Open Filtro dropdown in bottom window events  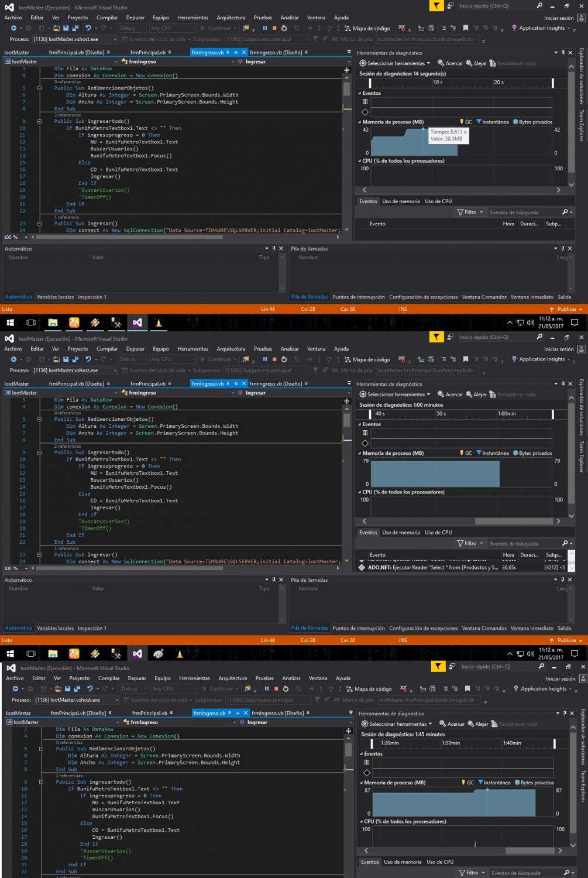pyautogui.click(x=472, y=873)
